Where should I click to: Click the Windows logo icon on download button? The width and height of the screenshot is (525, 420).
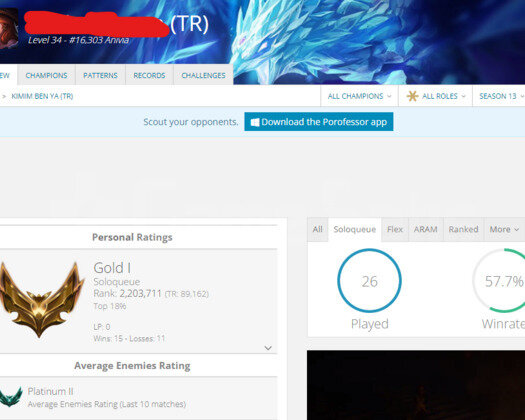[255, 122]
